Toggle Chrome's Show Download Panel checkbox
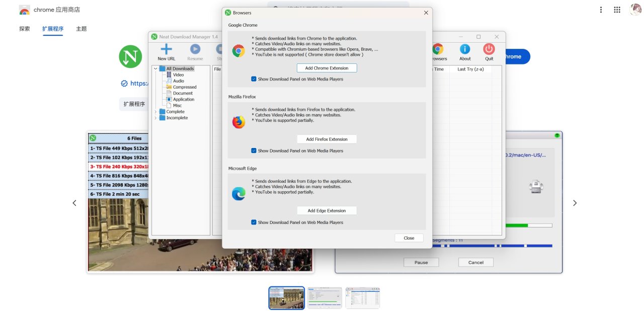The width and height of the screenshot is (644, 311). tap(254, 79)
